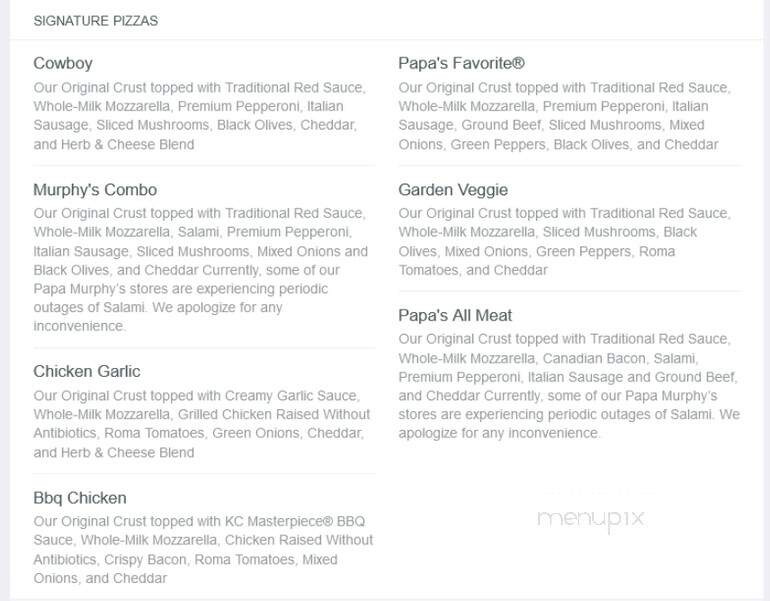
Task: Click the SIGNATURE PIZZAS section header
Action: pos(96,21)
